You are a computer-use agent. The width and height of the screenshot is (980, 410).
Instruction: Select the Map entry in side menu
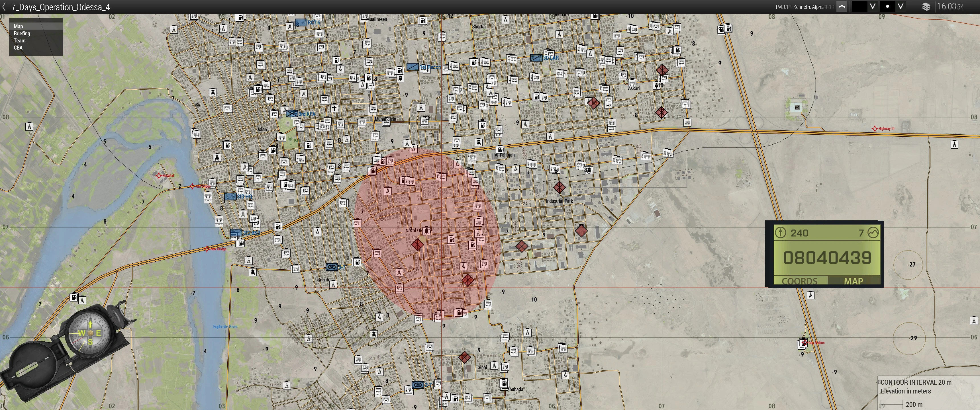pos(18,26)
